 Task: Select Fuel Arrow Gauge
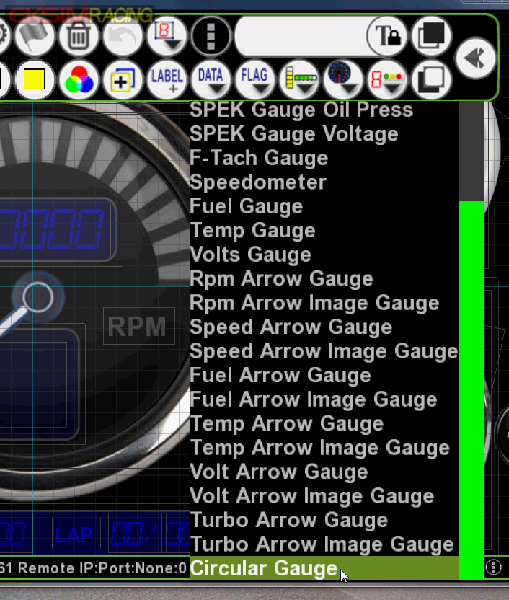pos(324,375)
